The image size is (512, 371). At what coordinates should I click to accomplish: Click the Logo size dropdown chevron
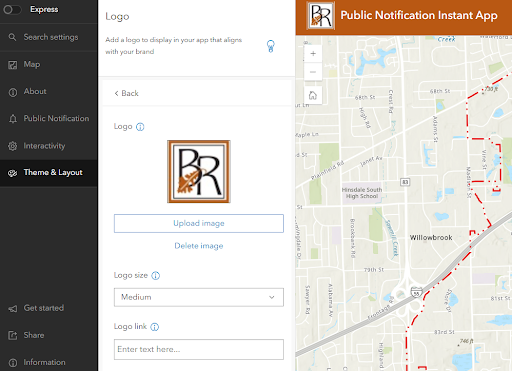272,297
